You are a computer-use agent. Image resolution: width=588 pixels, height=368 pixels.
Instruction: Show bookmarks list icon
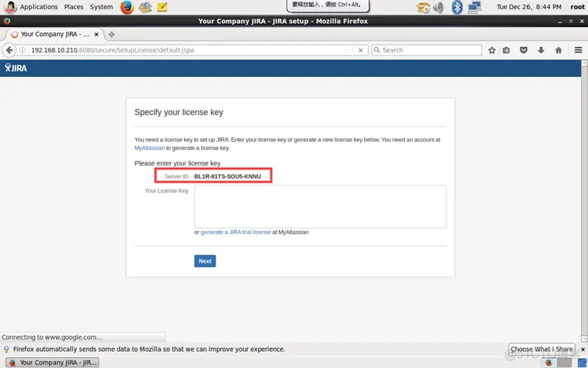pyautogui.click(x=506, y=50)
